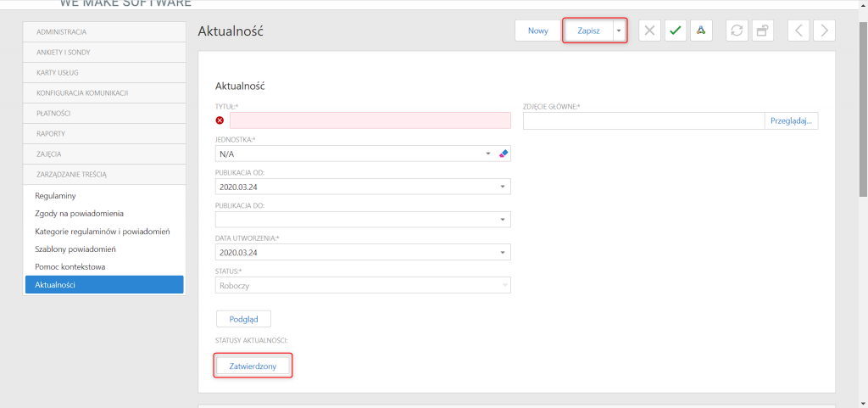The height and width of the screenshot is (408, 868).
Task: Click the green checkmark approve icon
Action: 676,31
